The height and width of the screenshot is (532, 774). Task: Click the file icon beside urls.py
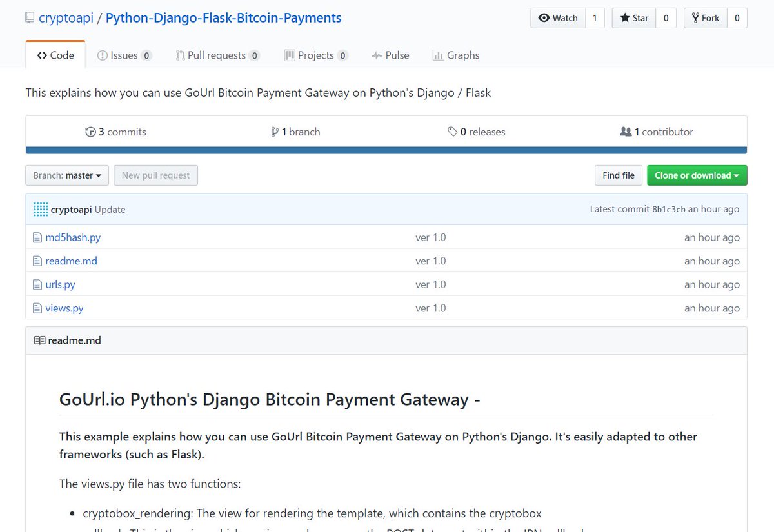tap(37, 284)
